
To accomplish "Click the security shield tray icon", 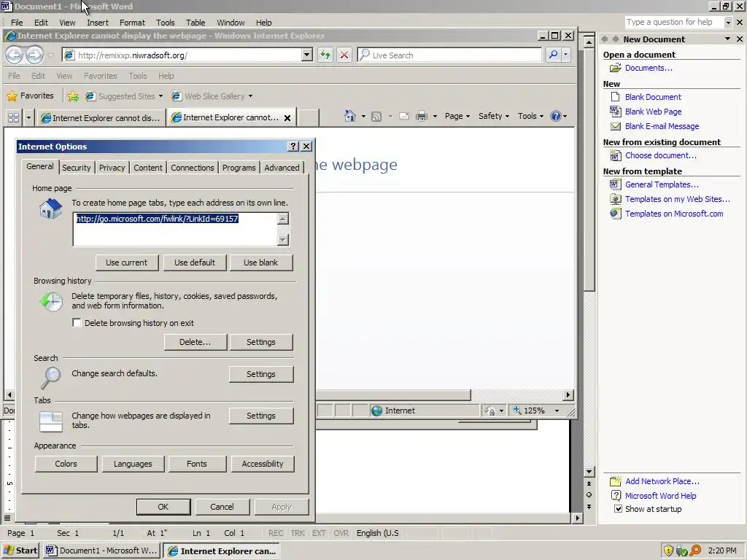I will click(x=668, y=551).
